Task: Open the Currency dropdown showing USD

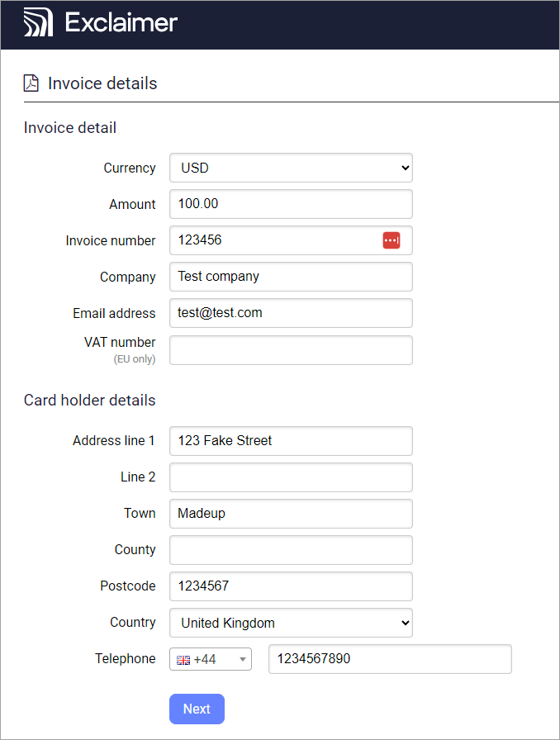Action: click(291, 168)
